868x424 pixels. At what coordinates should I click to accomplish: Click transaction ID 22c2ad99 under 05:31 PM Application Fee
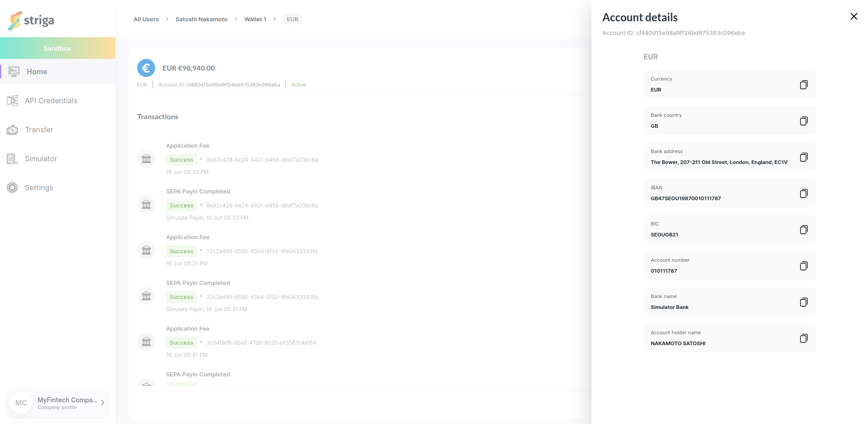(262, 251)
